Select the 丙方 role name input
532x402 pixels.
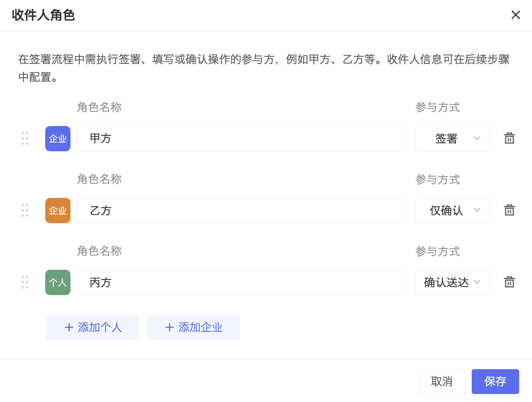pos(239,282)
